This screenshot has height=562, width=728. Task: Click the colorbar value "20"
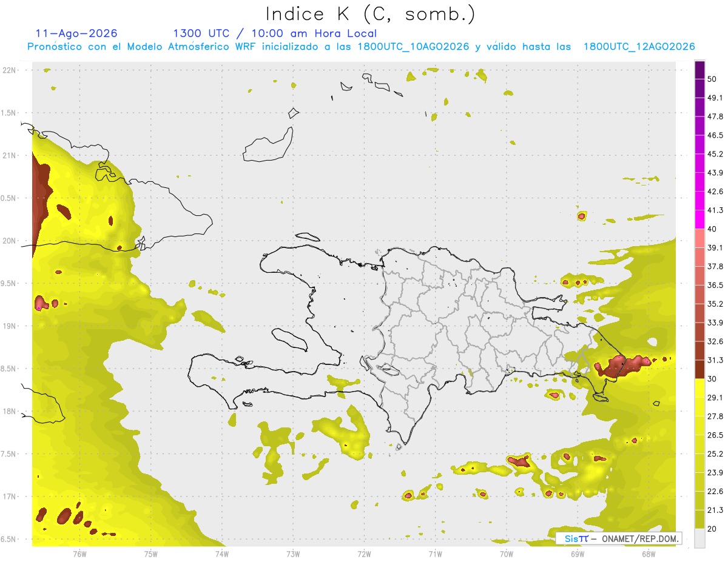pyautogui.click(x=713, y=529)
